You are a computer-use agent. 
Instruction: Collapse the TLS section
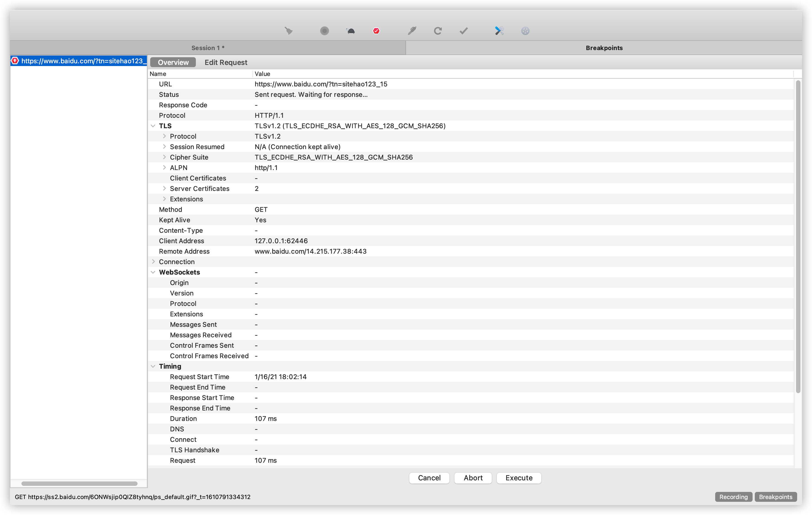153,126
